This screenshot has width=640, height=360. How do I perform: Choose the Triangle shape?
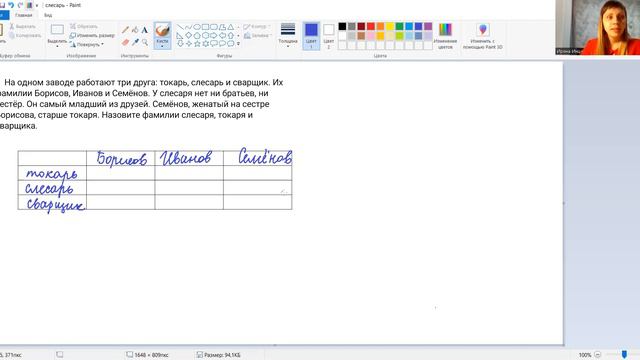pyautogui.click(x=231, y=27)
